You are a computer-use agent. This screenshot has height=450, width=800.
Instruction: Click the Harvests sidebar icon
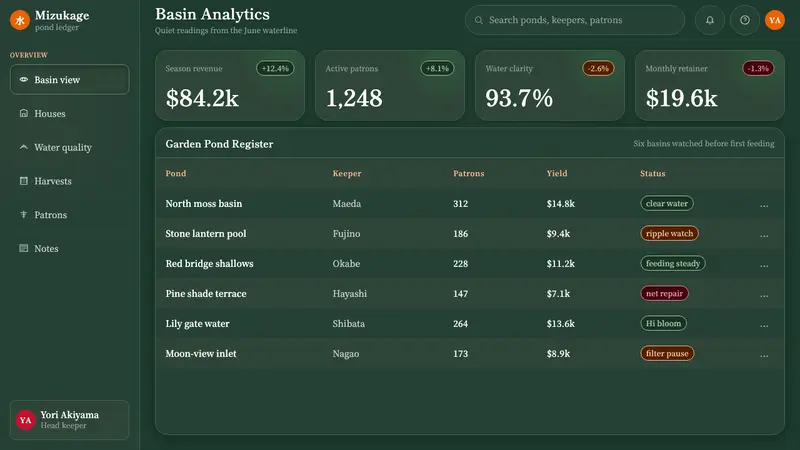(23, 181)
